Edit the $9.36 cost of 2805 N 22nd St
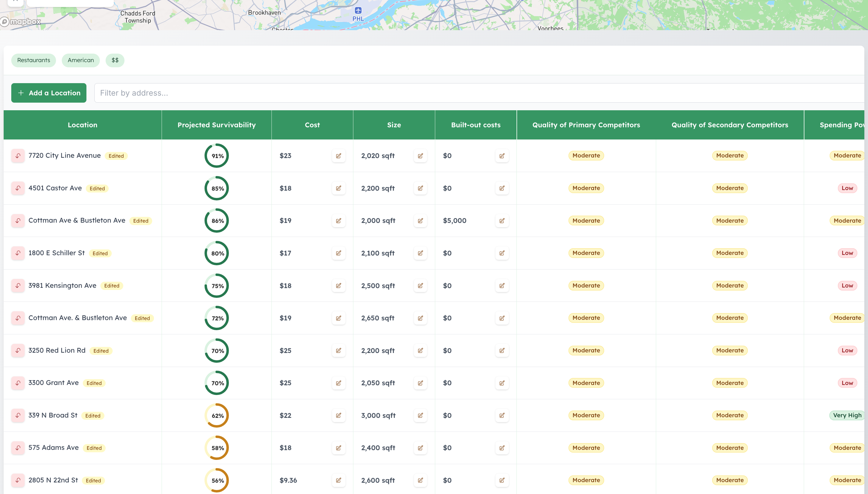Viewport: 868px width, 494px height. coord(338,480)
